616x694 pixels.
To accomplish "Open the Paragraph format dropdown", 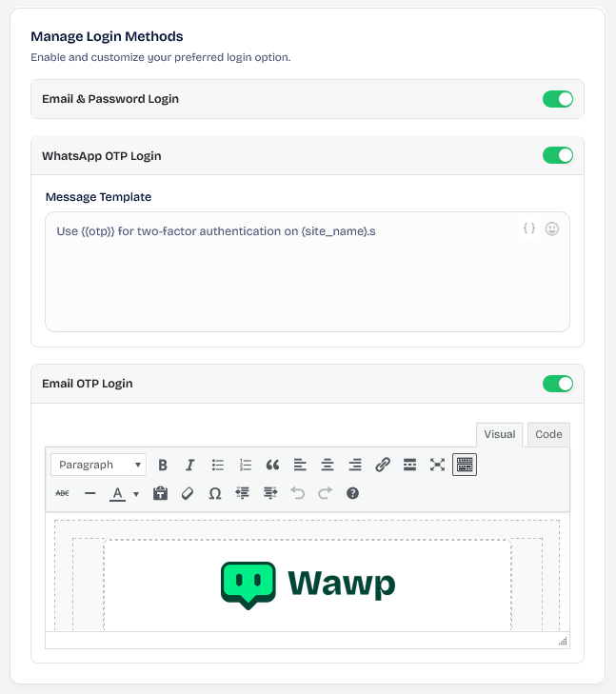I will (98, 465).
